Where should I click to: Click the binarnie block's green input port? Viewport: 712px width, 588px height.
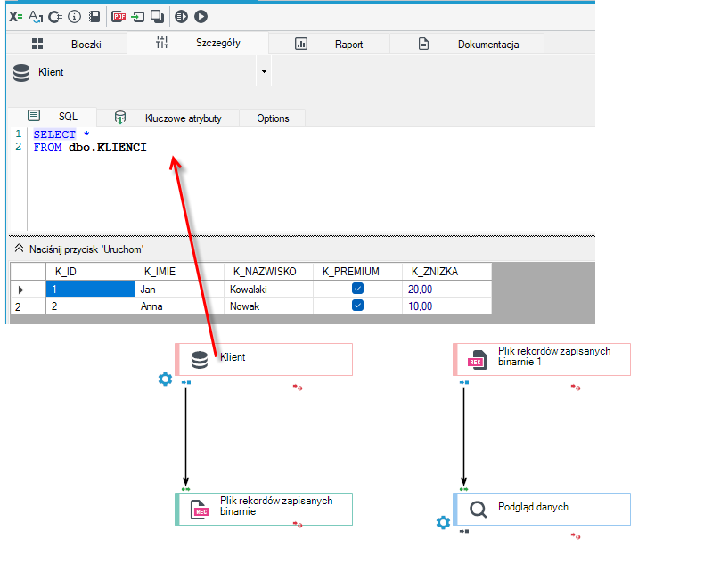[x=185, y=489]
